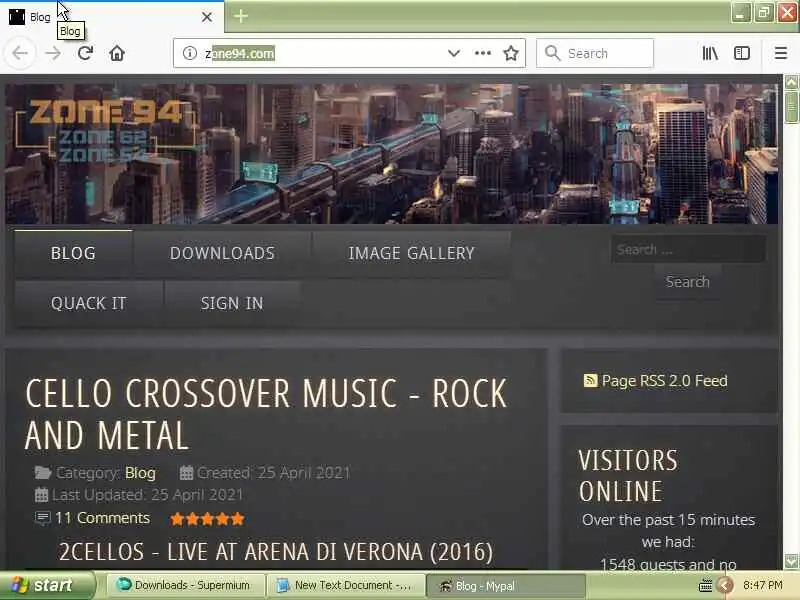Open the browser hamburger menu
This screenshot has width=800, height=600.
(x=781, y=53)
